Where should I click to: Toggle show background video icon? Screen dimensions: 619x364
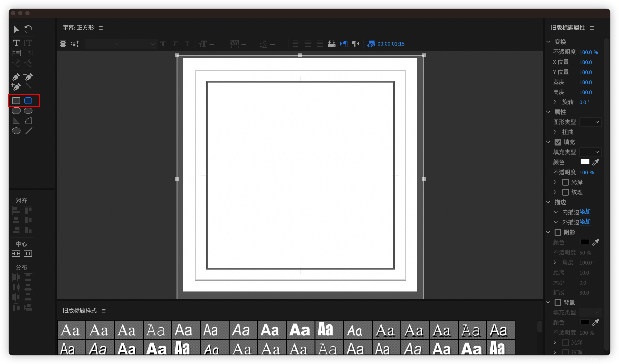pos(371,44)
